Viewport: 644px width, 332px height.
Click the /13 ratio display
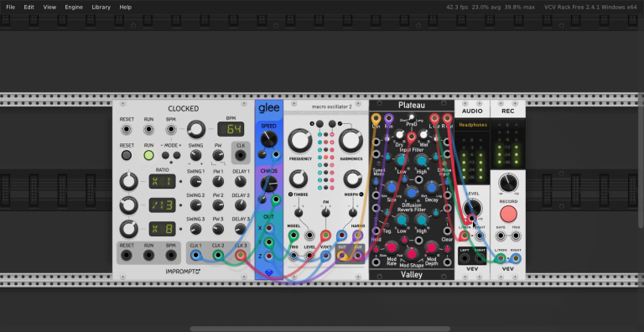(162, 205)
